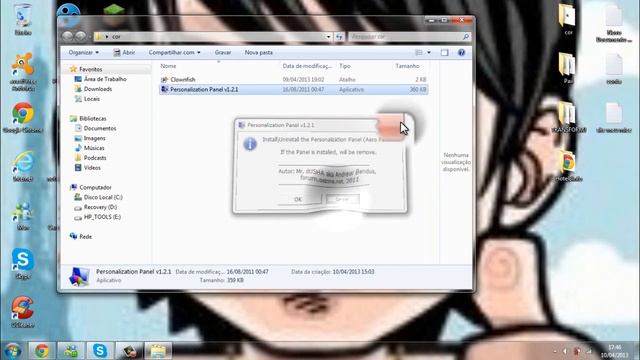Open the Skype desktop shortcut

click(x=23, y=263)
